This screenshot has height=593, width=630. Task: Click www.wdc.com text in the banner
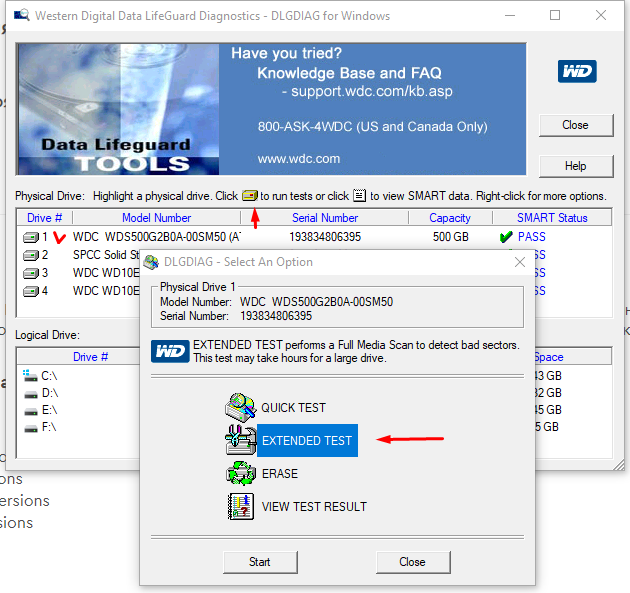point(299,159)
